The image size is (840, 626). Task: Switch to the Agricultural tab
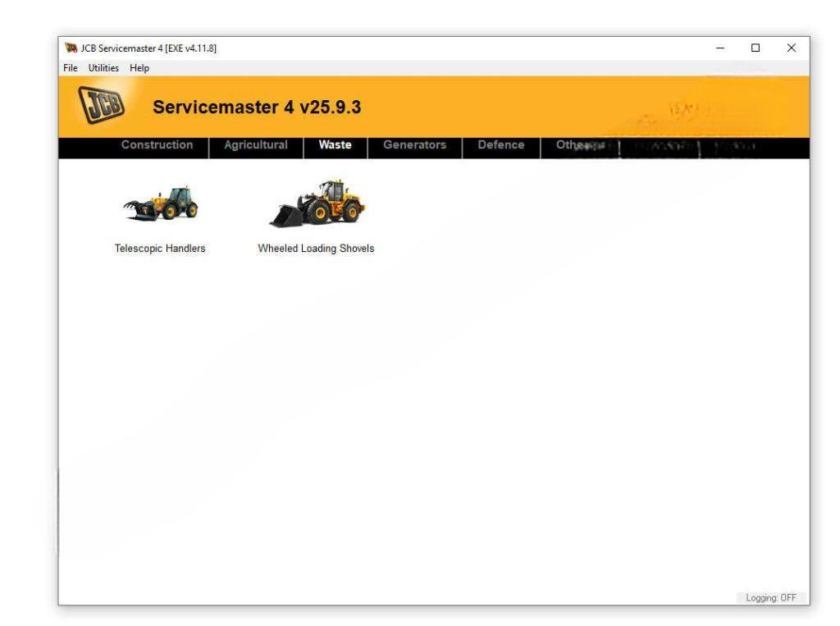click(x=256, y=145)
